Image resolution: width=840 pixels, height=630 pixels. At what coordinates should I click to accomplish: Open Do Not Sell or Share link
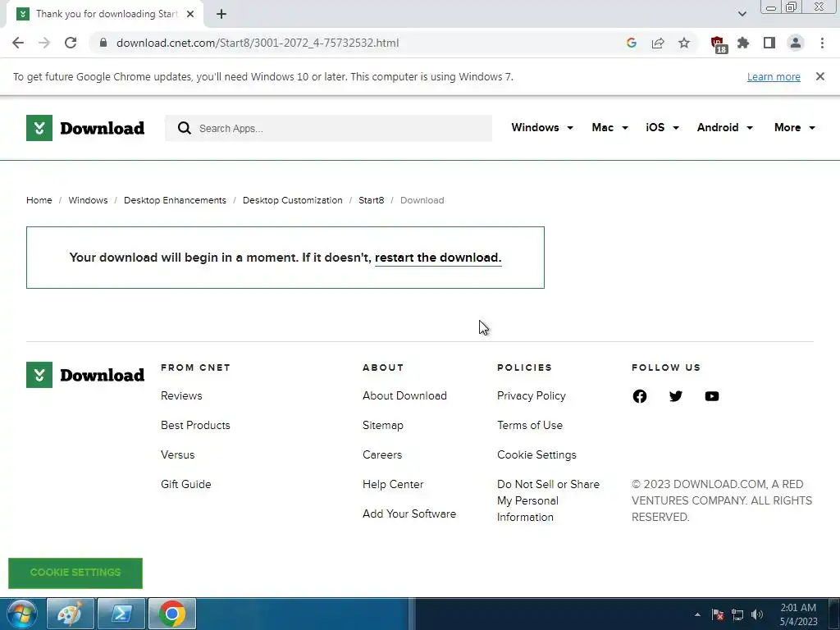[x=548, y=500]
